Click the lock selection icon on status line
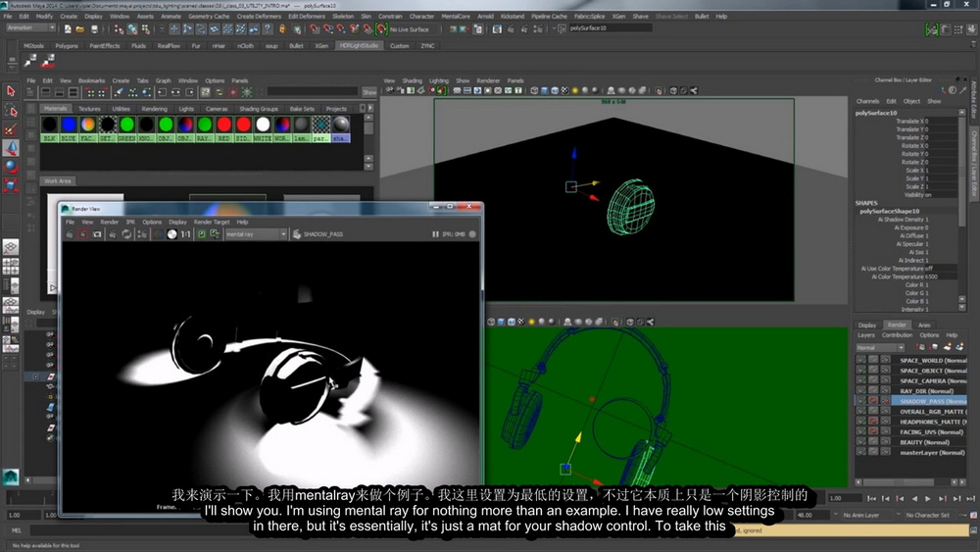This screenshot has height=552, width=980. (x=282, y=28)
